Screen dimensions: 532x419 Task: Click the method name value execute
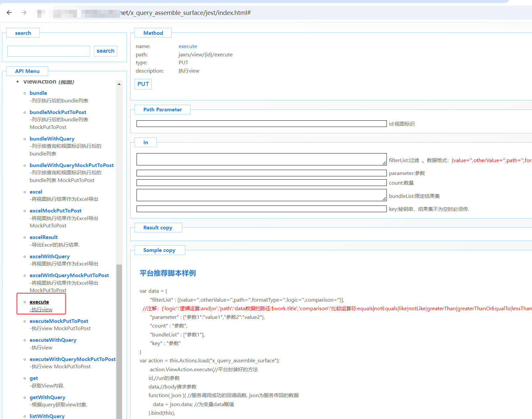point(188,46)
